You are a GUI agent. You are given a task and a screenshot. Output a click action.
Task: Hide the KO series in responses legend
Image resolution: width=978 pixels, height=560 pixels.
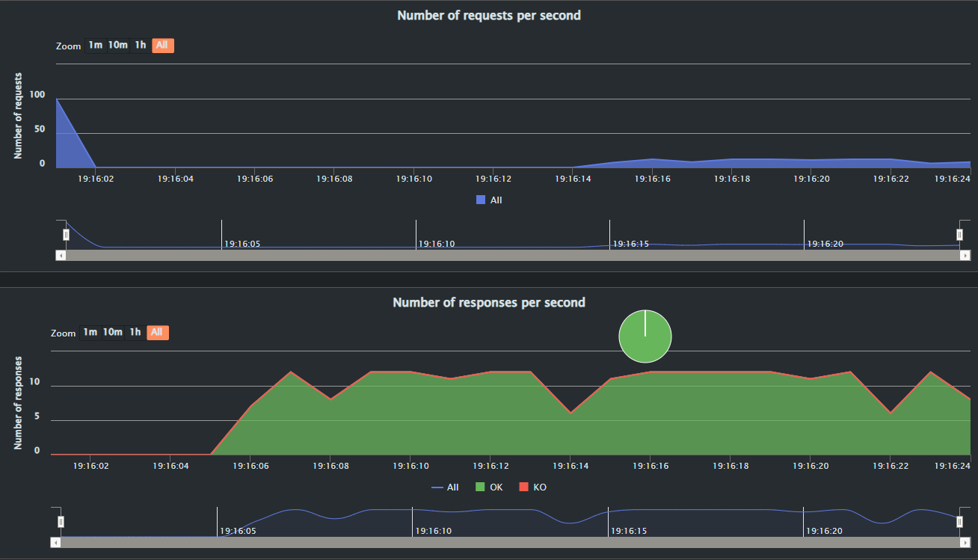(x=532, y=487)
